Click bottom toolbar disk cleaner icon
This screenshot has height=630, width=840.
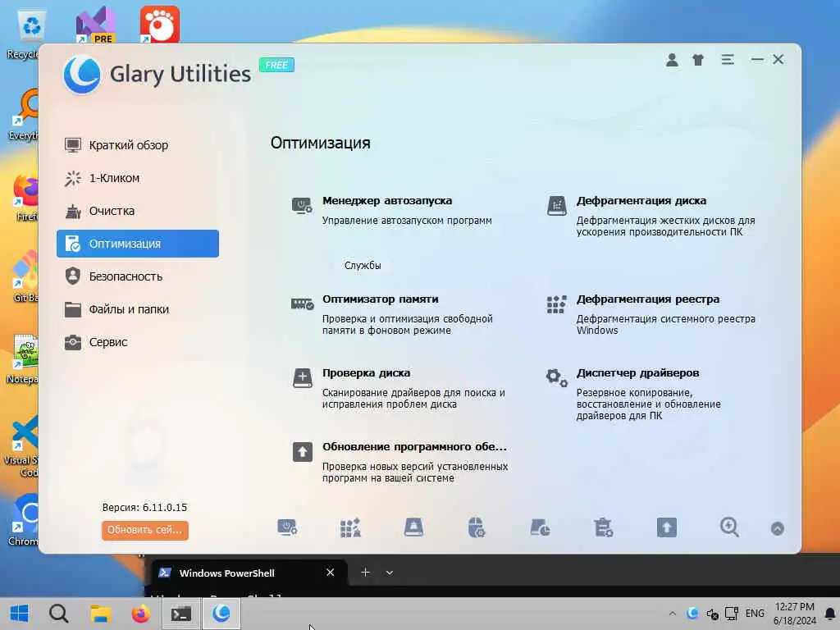click(x=413, y=527)
